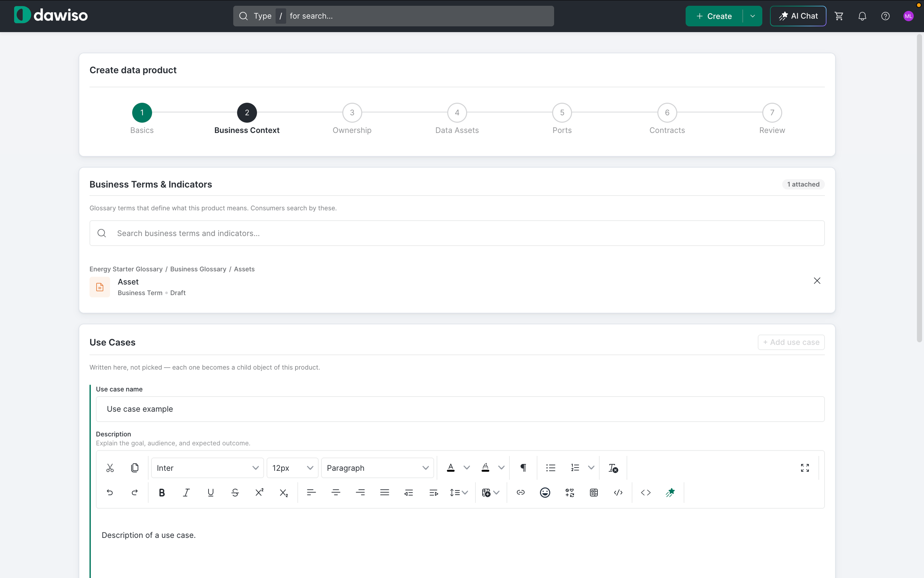Viewport: 924px width, 578px height.
Task: Align text to the left
Action: (x=311, y=492)
